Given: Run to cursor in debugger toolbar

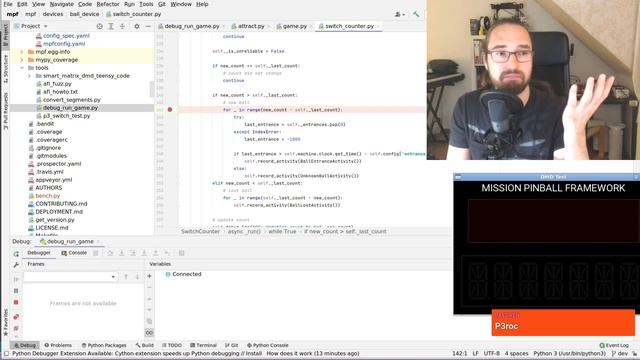Looking at the screenshot, I should [167, 253].
